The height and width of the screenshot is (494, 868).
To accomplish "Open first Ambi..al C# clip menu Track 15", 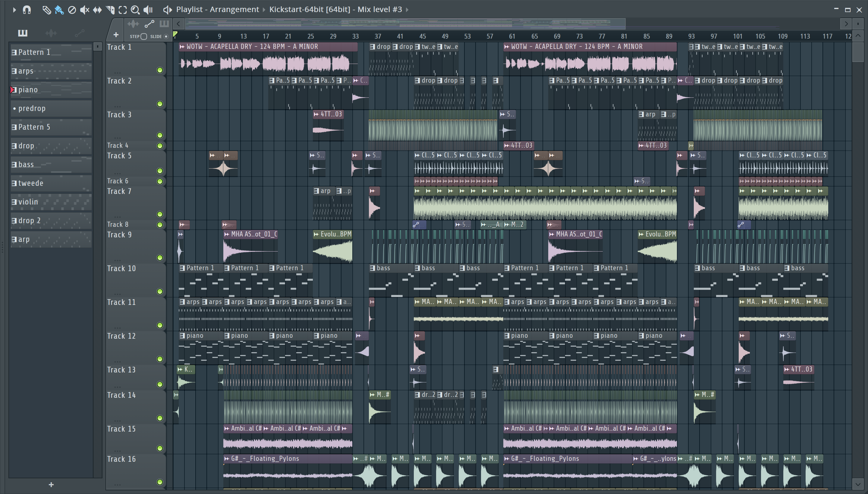I will (227, 429).
